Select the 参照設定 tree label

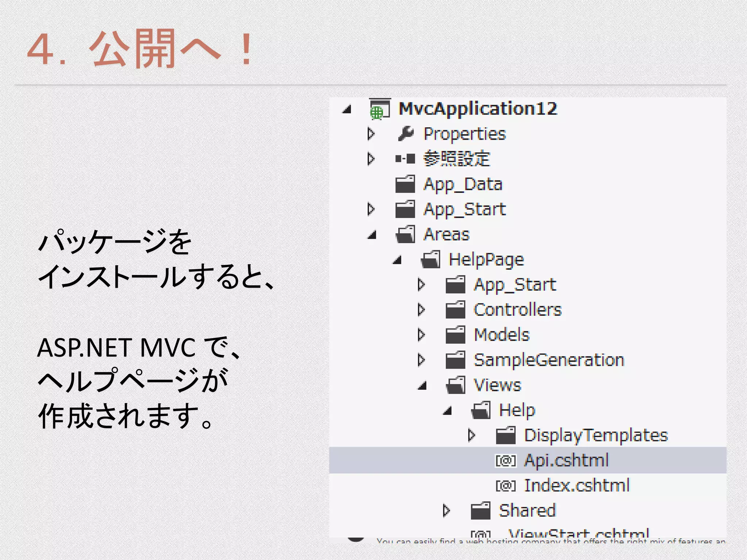[x=457, y=159]
